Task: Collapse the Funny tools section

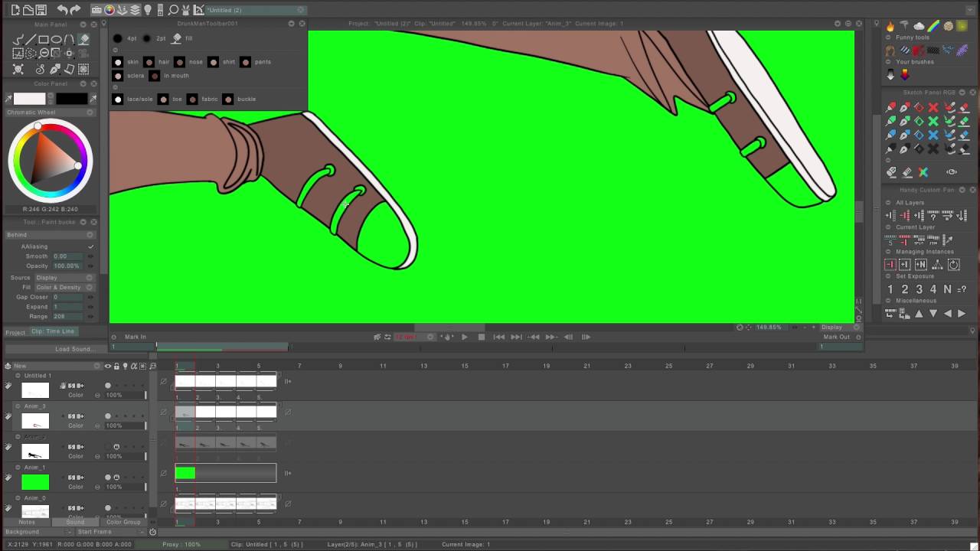Action: pyautogui.click(x=889, y=37)
